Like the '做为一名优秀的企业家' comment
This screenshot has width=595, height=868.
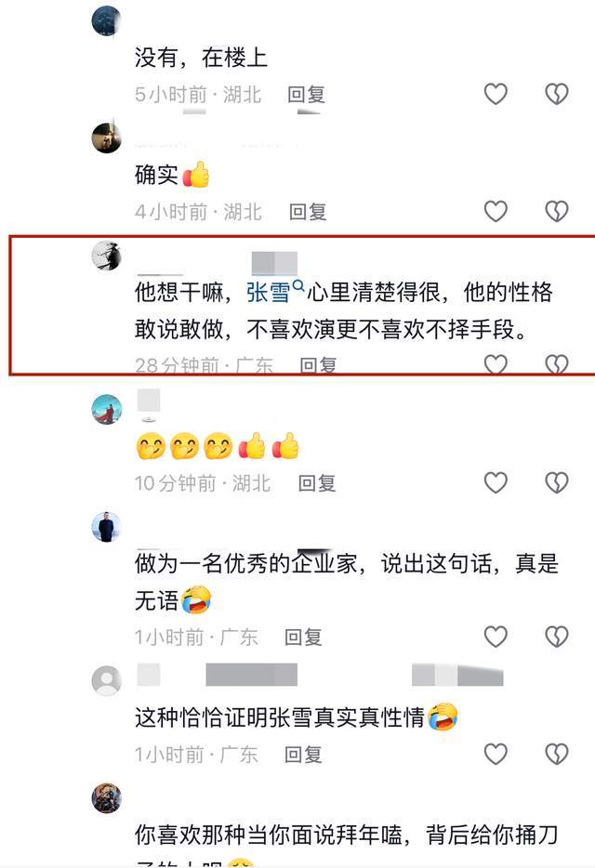pos(496,637)
